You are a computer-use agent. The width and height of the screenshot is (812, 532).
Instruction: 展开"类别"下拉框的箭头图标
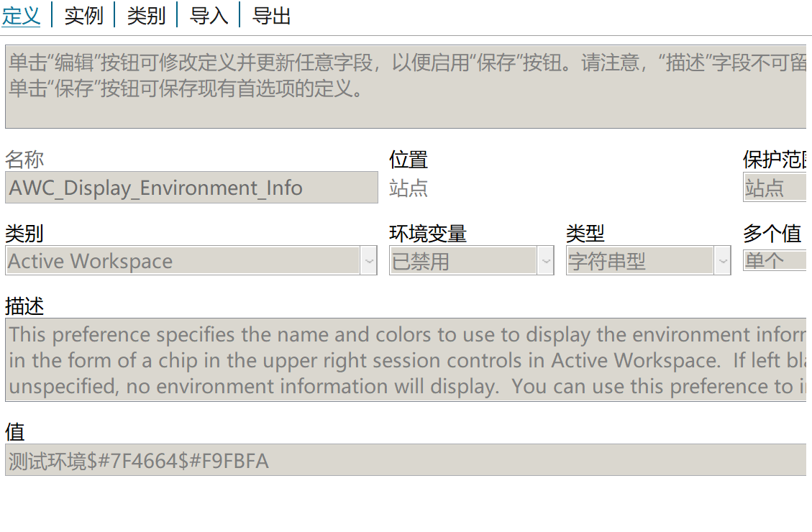[369, 261]
